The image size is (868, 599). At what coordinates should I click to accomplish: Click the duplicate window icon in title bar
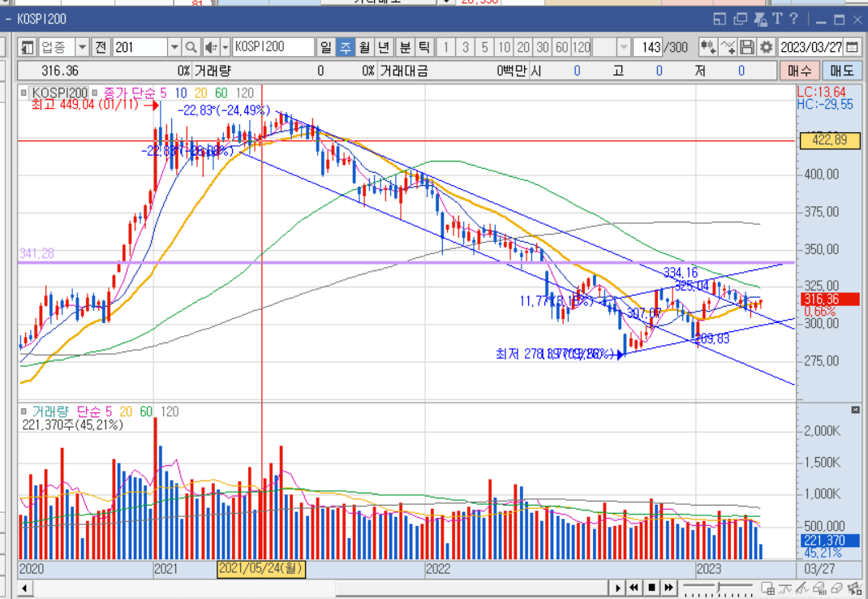pos(740,19)
